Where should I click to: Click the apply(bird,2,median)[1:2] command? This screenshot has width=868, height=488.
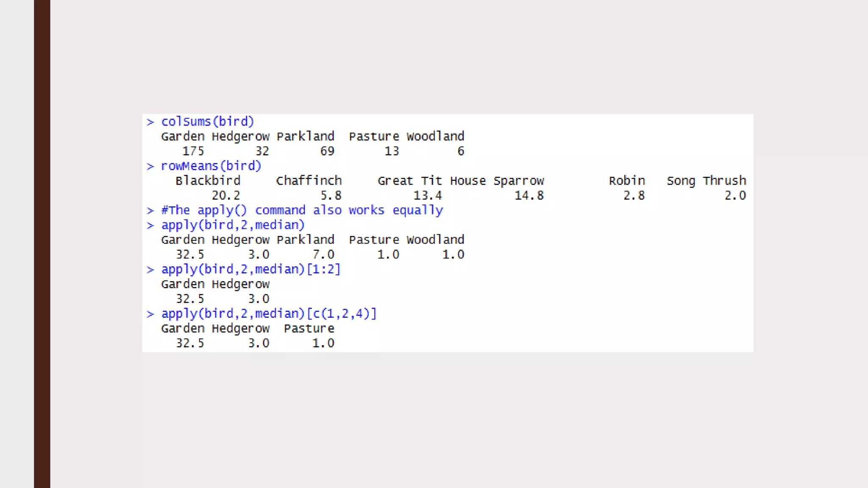250,269
